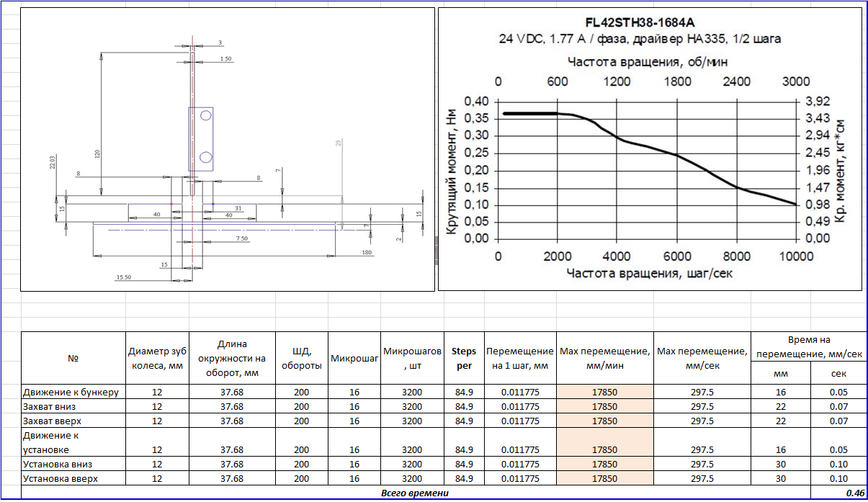This screenshot has width=868, height=502.
Task: Select 37.68 in the 'Установка вниз' row
Action: pos(232,464)
